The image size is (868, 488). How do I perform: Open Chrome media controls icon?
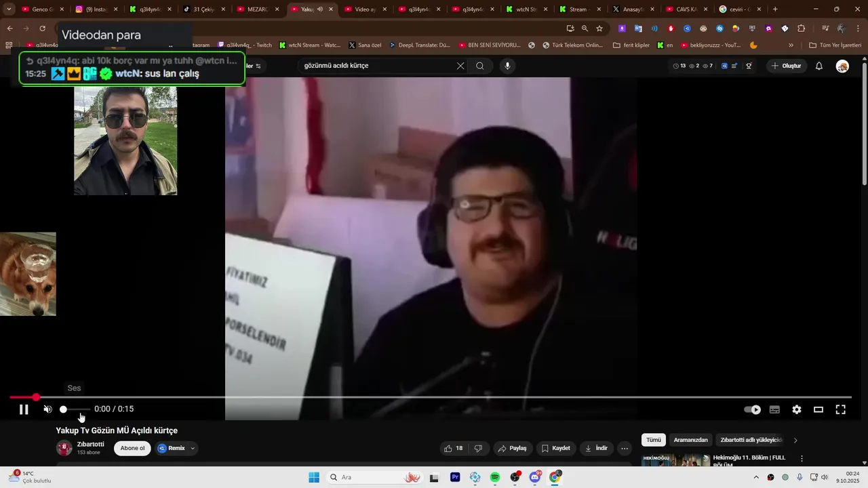coord(825,28)
